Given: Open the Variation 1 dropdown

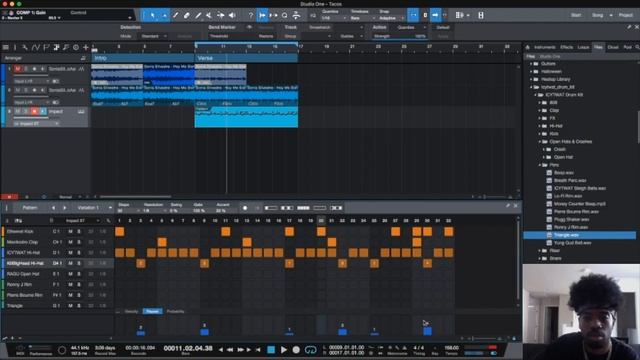Looking at the screenshot, I should pyautogui.click(x=93, y=208).
